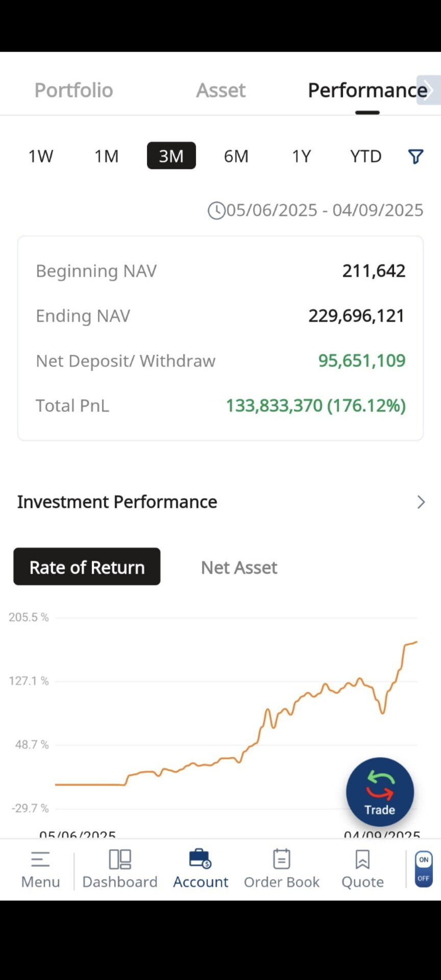Image resolution: width=441 pixels, height=980 pixels.
Task: Show the Net Asset chart
Action: coord(239,567)
